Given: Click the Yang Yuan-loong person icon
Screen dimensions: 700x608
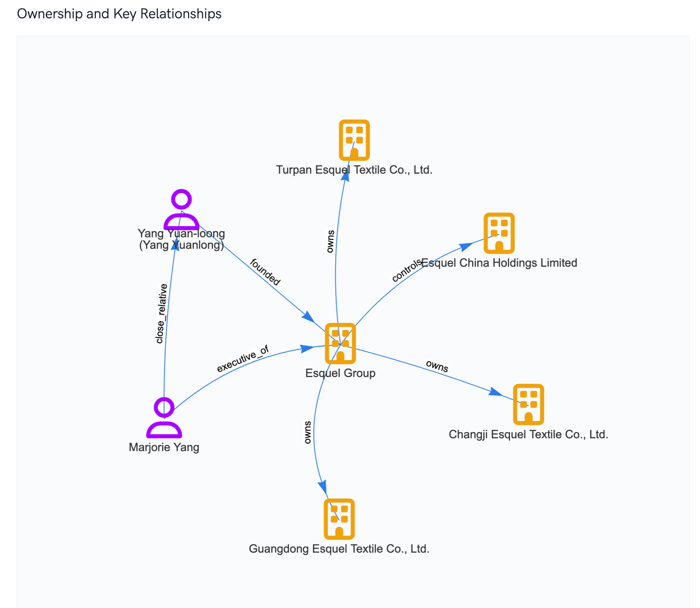Looking at the screenshot, I should 181,209.
